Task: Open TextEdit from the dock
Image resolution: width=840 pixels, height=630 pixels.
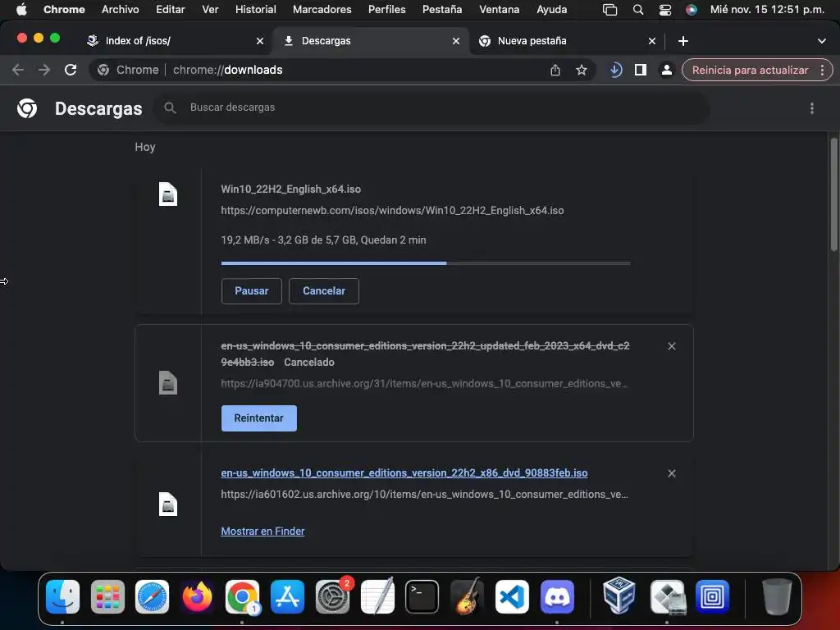Action: tap(377, 596)
